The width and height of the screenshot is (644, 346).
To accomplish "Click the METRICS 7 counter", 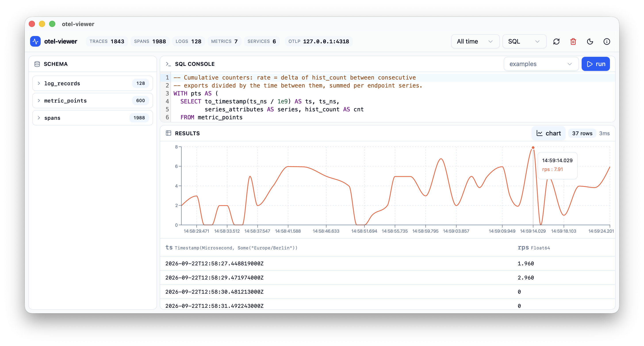I will 224,42.
